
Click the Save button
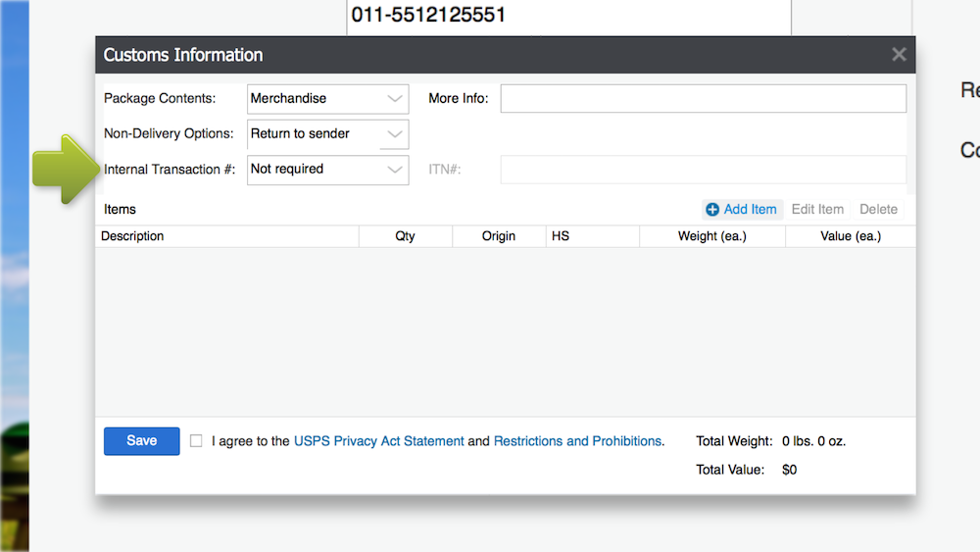pyautogui.click(x=142, y=441)
